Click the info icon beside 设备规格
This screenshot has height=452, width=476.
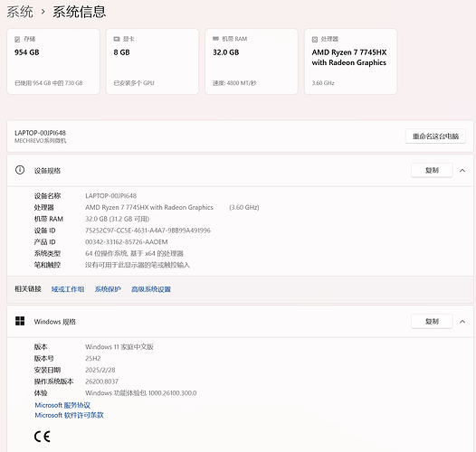click(20, 170)
